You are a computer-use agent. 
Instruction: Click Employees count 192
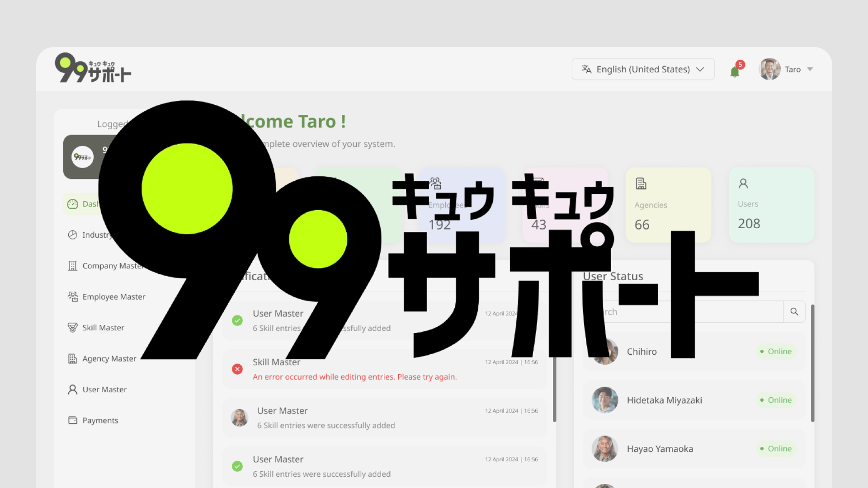pos(439,225)
